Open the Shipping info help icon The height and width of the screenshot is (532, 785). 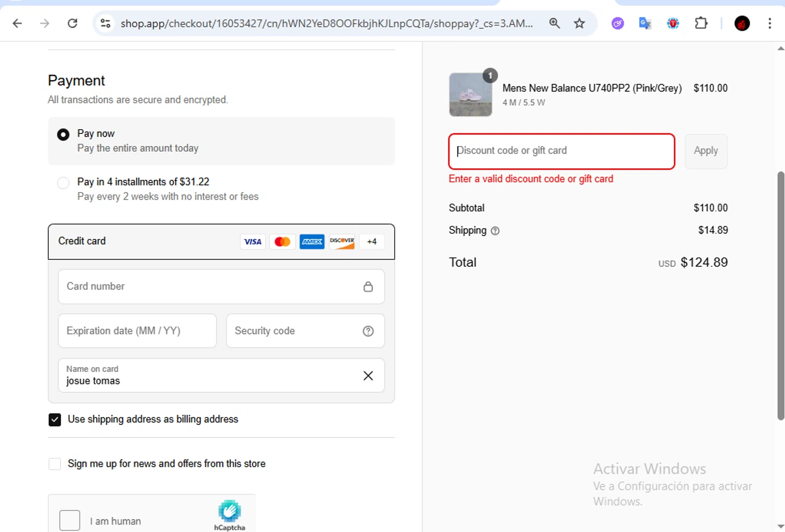(x=495, y=231)
